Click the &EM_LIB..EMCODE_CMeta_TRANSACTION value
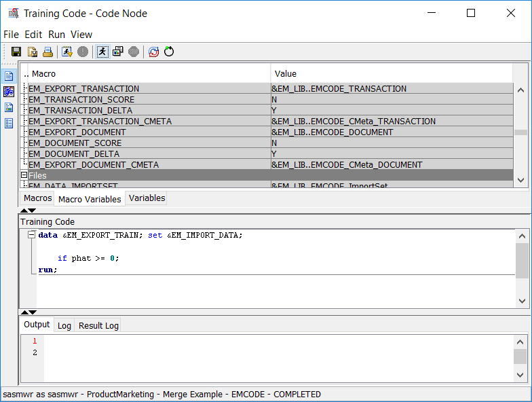532x402 pixels. pos(354,121)
